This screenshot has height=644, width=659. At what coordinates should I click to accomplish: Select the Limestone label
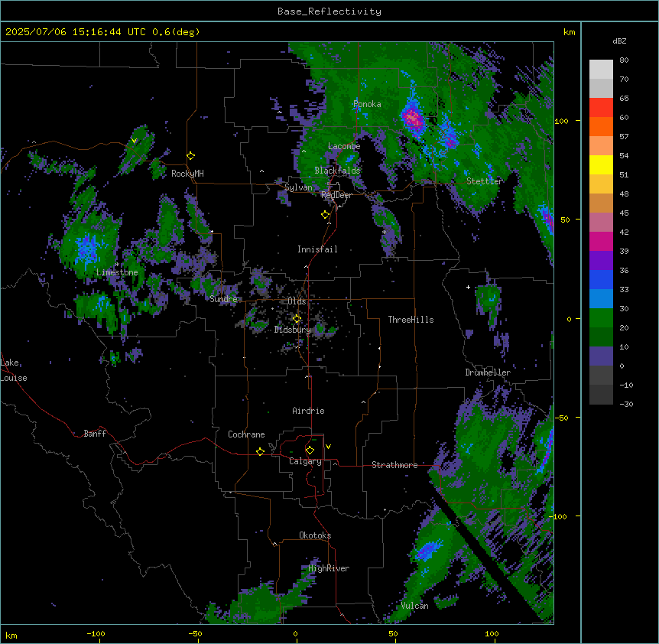[117, 272]
